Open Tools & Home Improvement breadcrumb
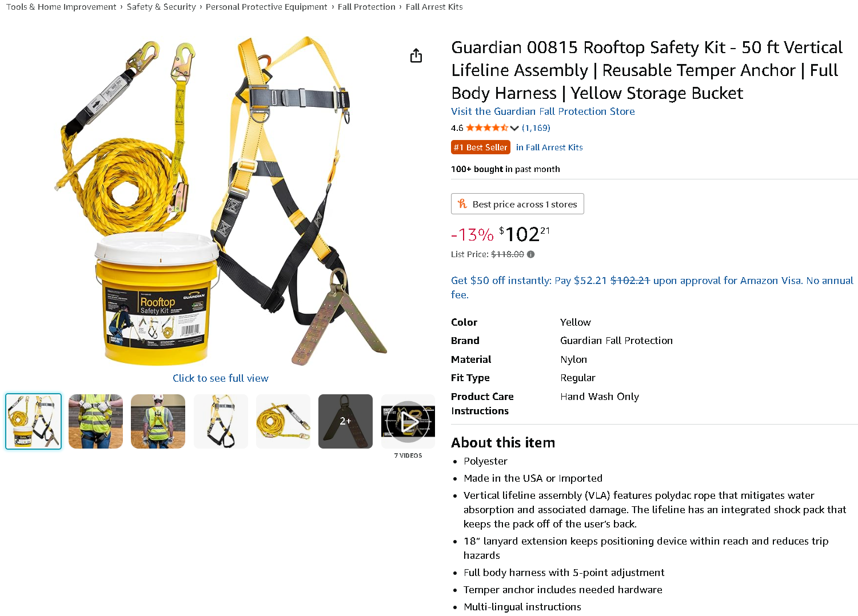 click(x=61, y=7)
